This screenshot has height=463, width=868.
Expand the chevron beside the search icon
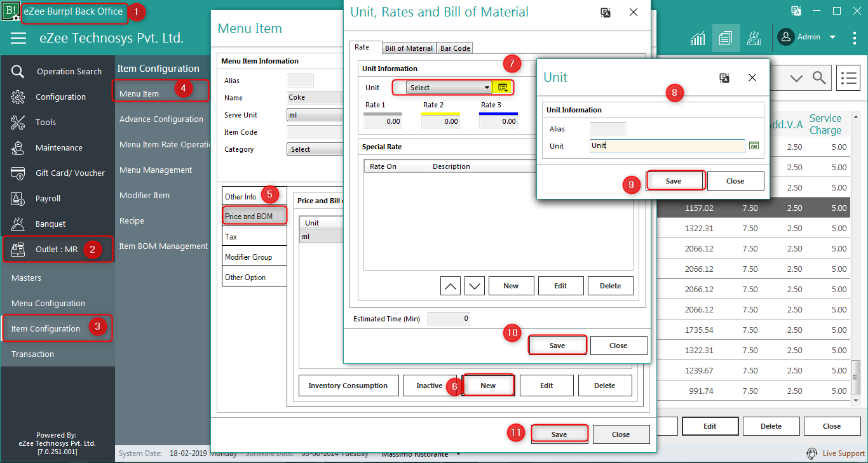pyautogui.click(x=796, y=78)
